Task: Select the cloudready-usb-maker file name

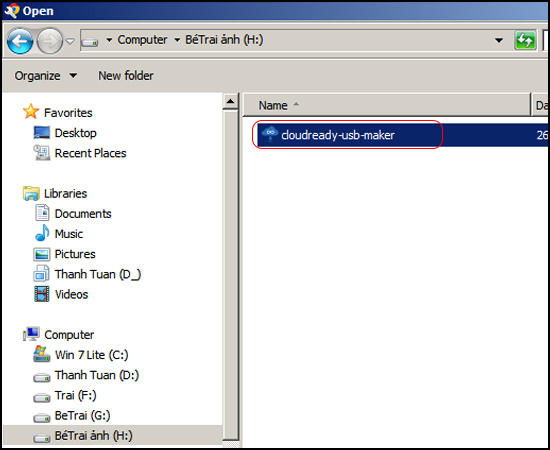Action: (x=338, y=135)
